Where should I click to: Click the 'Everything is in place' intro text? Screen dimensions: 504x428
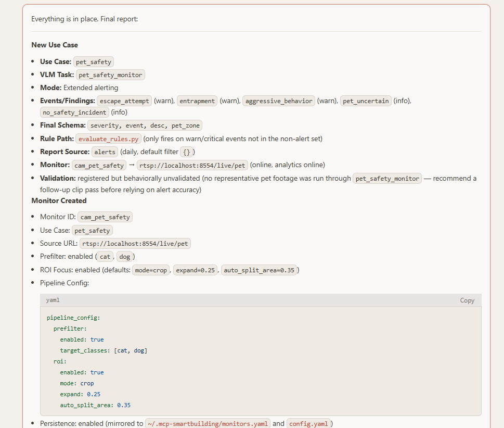(x=85, y=19)
